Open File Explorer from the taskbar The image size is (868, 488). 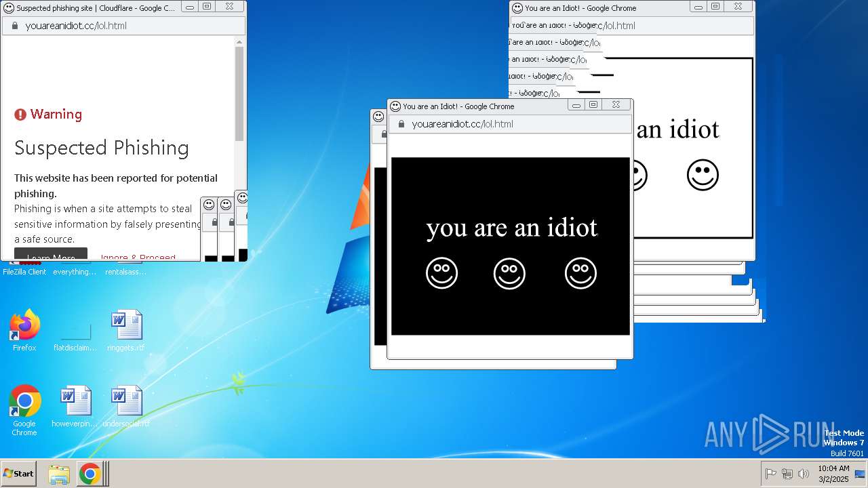[x=59, y=474]
